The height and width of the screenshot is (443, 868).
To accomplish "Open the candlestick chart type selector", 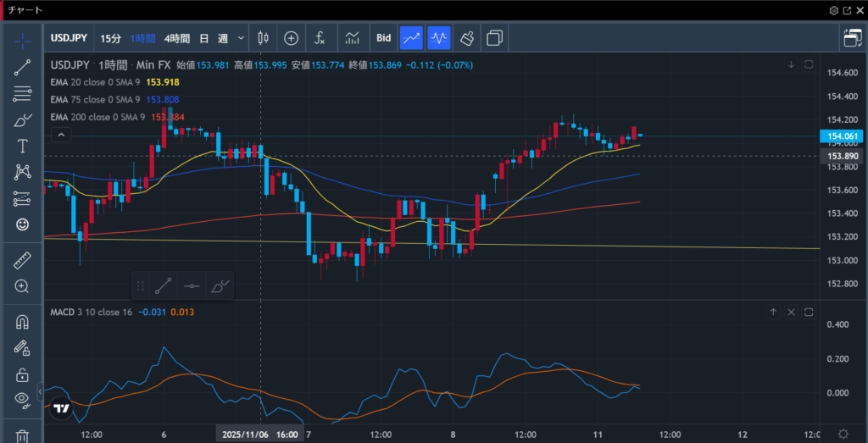I will [x=263, y=38].
